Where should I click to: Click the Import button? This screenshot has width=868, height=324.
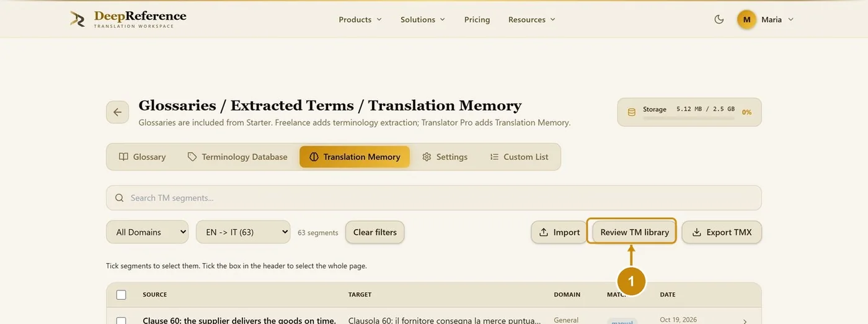[559, 232]
